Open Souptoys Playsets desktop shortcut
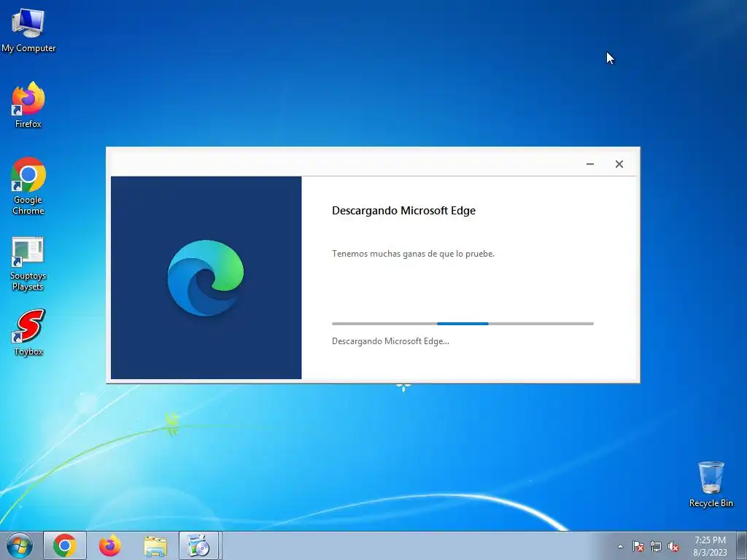This screenshot has height=560, width=747. [28, 264]
